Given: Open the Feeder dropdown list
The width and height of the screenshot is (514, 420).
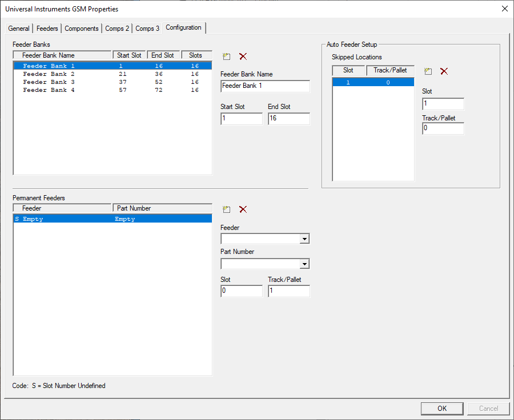Looking at the screenshot, I should click(x=305, y=239).
